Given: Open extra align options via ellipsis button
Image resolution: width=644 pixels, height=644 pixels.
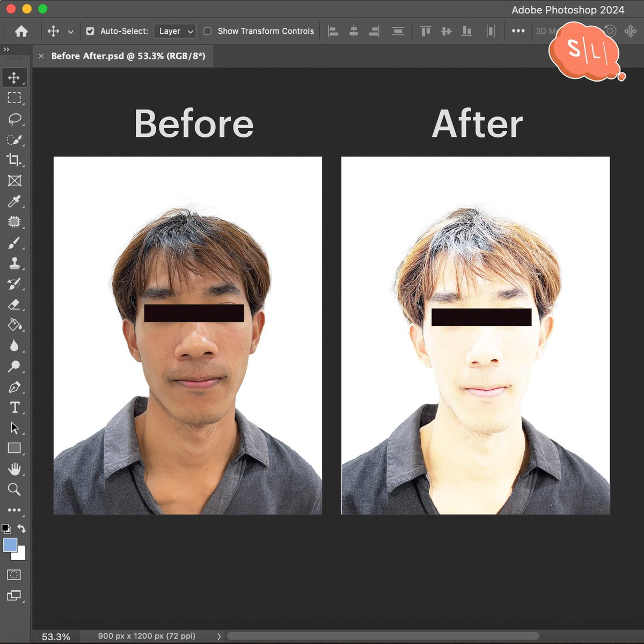Looking at the screenshot, I should click(518, 31).
